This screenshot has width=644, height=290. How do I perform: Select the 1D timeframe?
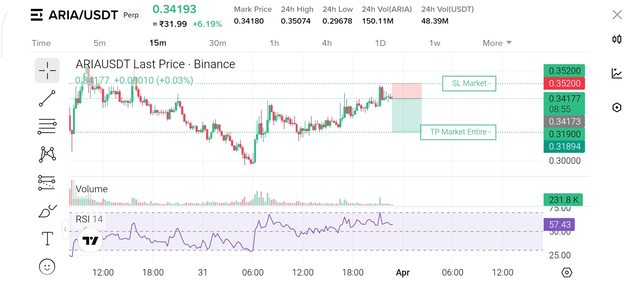point(380,43)
